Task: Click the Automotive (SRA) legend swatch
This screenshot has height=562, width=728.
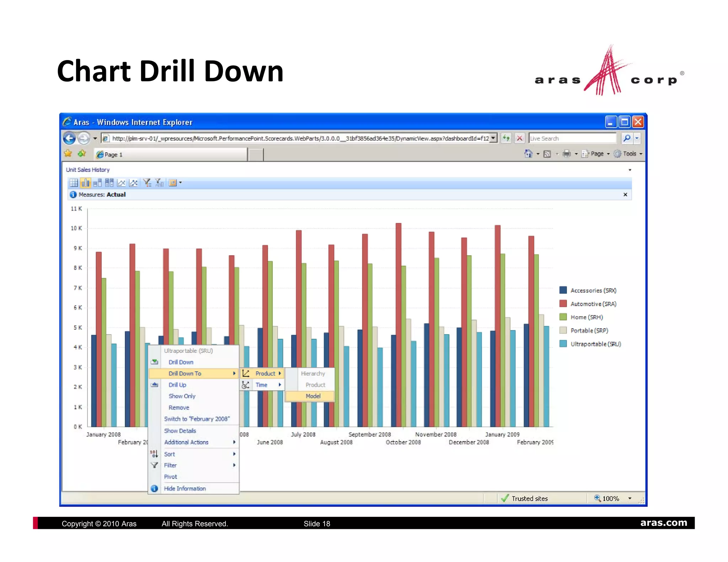Action: point(563,303)
